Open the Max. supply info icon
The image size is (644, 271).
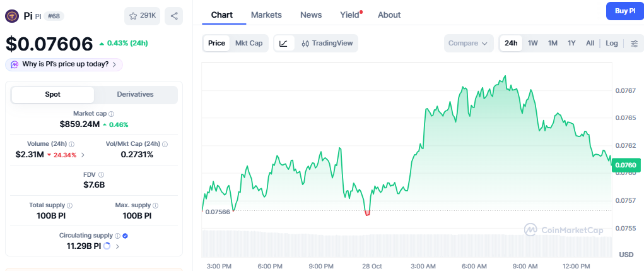point(155,205)
